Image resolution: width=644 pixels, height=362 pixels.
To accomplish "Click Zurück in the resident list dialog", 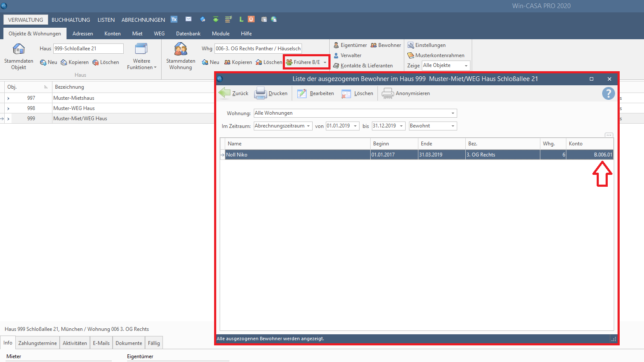I will coord(233,93).
